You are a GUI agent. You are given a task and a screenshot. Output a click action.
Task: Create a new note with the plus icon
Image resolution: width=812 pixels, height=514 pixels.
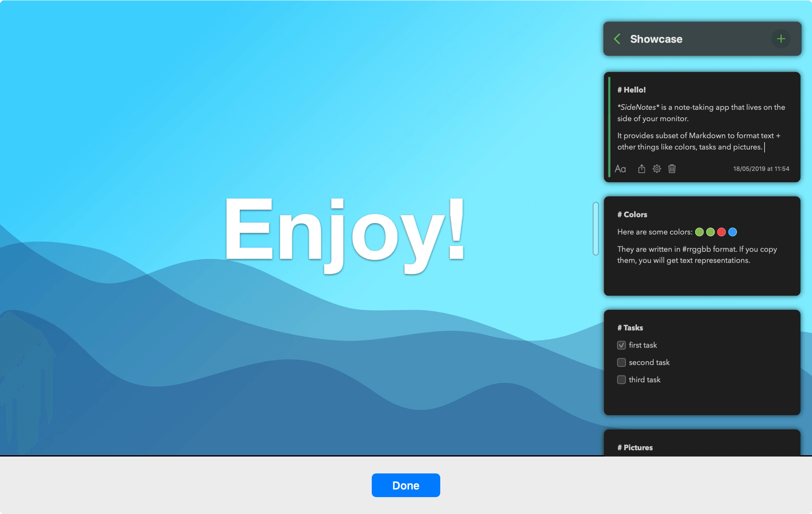point(781,38)
